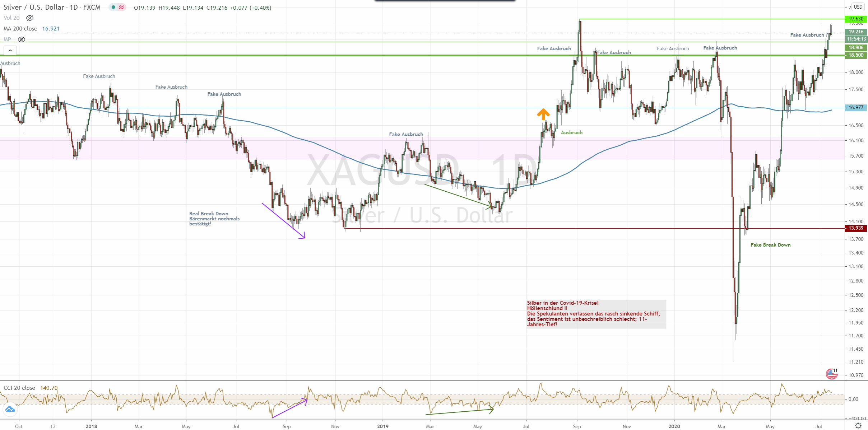Click the 1D interval in the chart title
The height and width of the screenshot is (430, 868).
pos(74,7)
